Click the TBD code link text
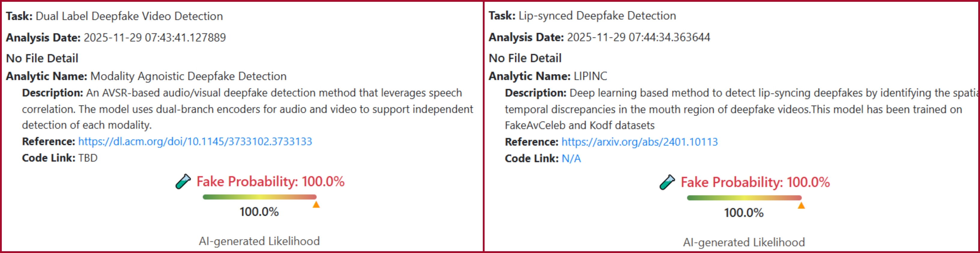Viewport: 980px width, 253px height. [x=88, y=158]
